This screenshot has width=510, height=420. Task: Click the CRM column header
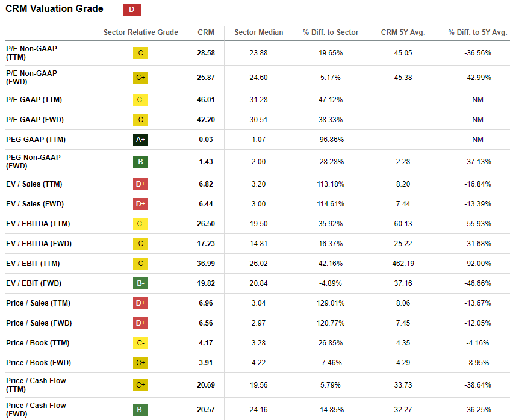206,32
